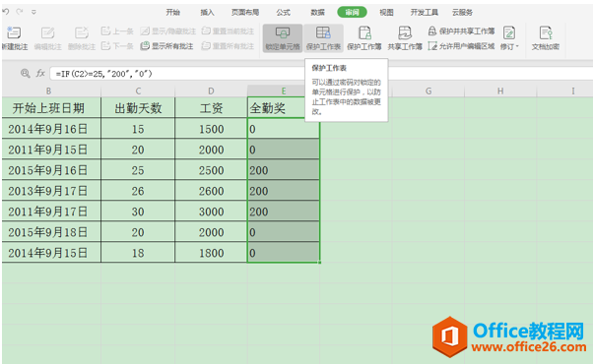
Task: Select column D header
Action: coord(211,91)
